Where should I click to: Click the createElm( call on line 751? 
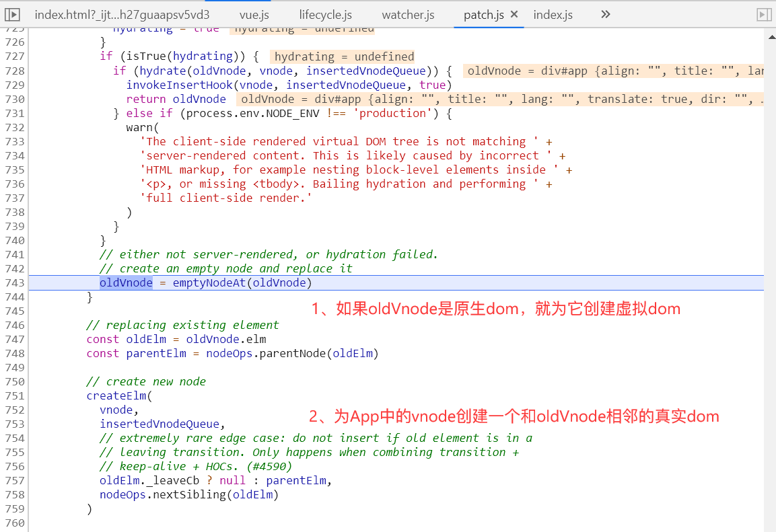pos(119,396)
